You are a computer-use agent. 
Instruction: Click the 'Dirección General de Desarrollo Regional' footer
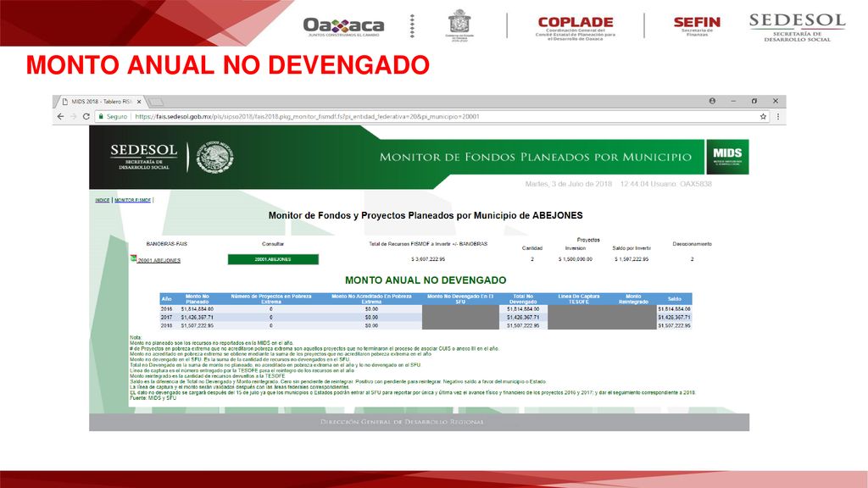point(402,422)
